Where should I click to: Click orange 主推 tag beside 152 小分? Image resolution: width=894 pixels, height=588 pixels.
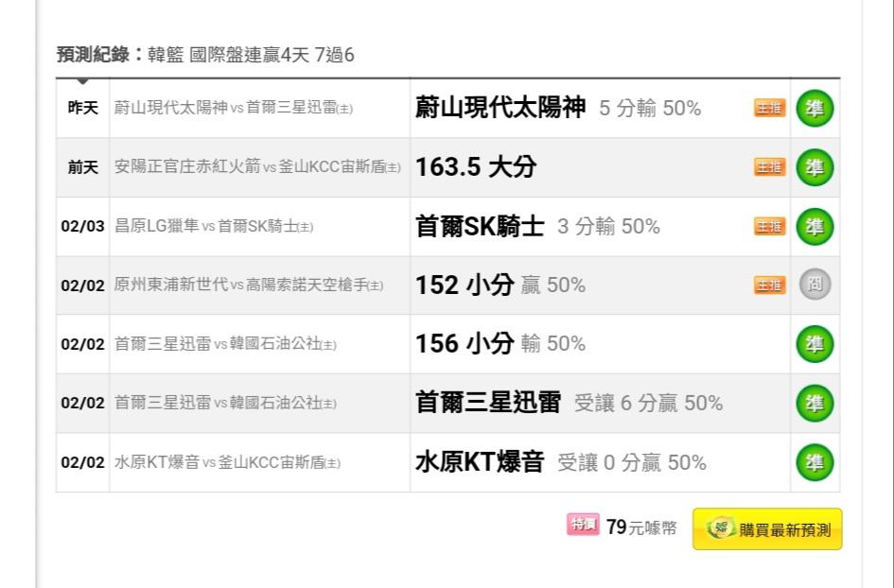tap(770, 285)
